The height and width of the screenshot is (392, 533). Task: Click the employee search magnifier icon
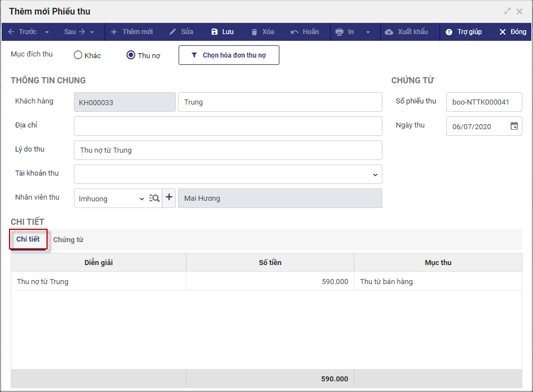(155, 198)
